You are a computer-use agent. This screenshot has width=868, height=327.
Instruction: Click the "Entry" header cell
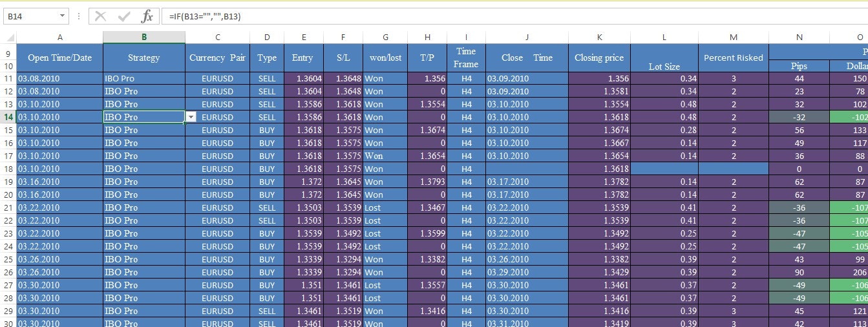click(304, 58)
